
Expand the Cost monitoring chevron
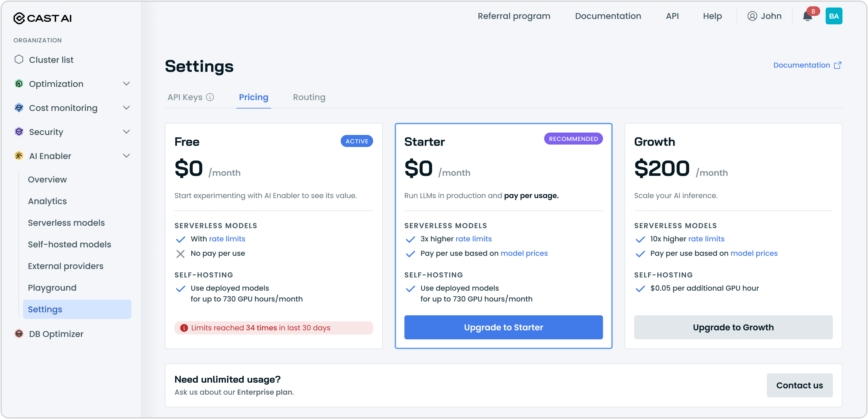coord(126,108)
